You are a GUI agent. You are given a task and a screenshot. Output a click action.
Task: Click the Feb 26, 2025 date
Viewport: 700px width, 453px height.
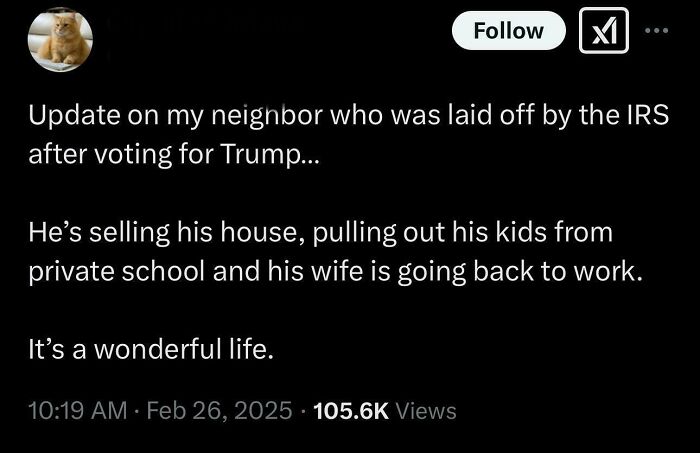click(219, 410)
